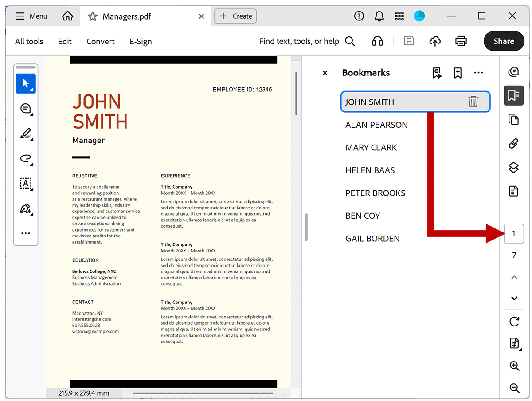
Task: Go to the Home view
Action: click(x=67, y=16)
